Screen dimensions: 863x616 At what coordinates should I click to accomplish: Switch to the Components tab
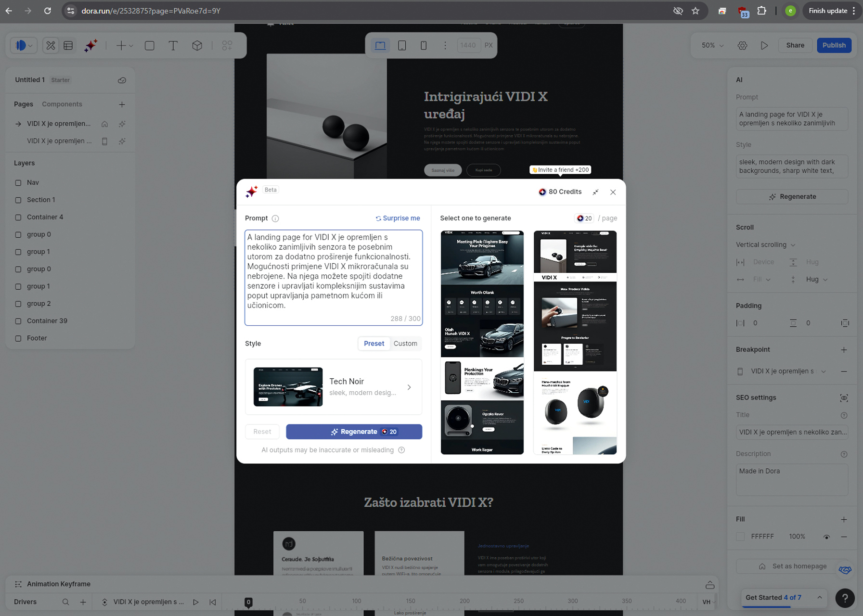[x=62, y=104]
